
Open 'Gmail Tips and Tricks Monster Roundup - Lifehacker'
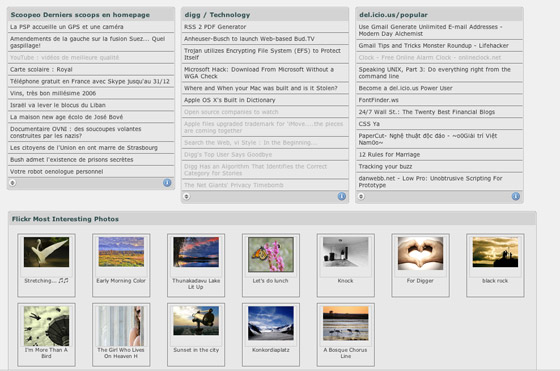click(x=434, y=45)
